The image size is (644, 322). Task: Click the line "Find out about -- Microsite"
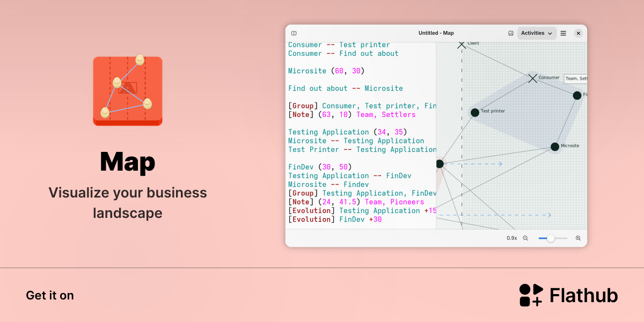click(x=346, y=89)
